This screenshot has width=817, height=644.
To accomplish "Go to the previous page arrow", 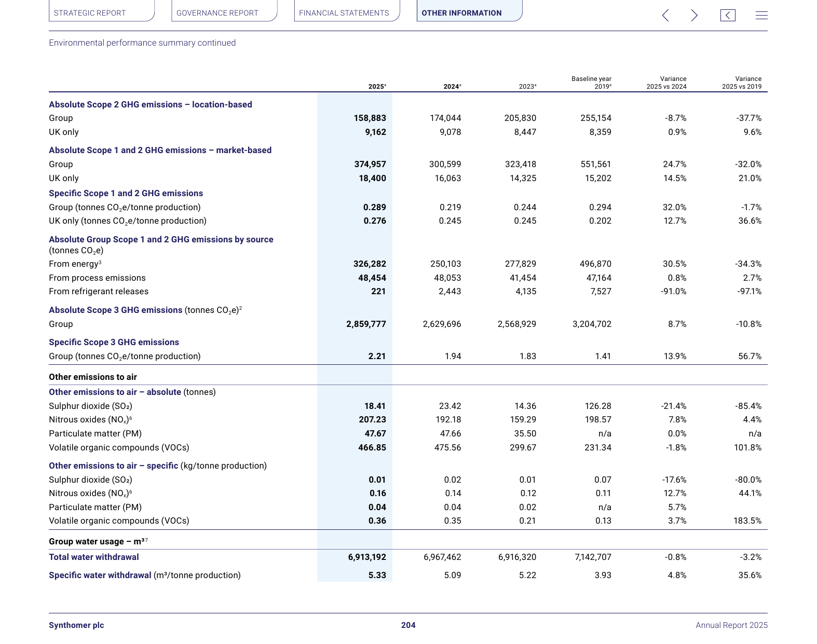I will (x=665, y=16).
